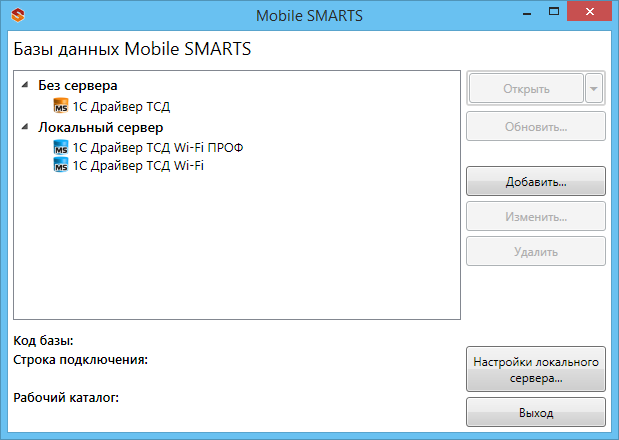
Task: Select 1С Драйвер ТСД Wi-Fi ПРОФ database
Action: point(158,148)
